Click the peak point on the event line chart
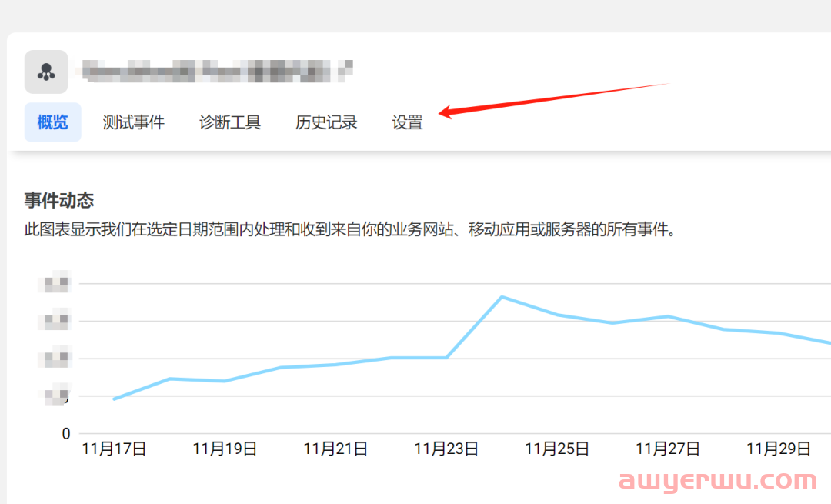This screenshot has width=831, height=504. pyautogui.click(x=502, y=297)
